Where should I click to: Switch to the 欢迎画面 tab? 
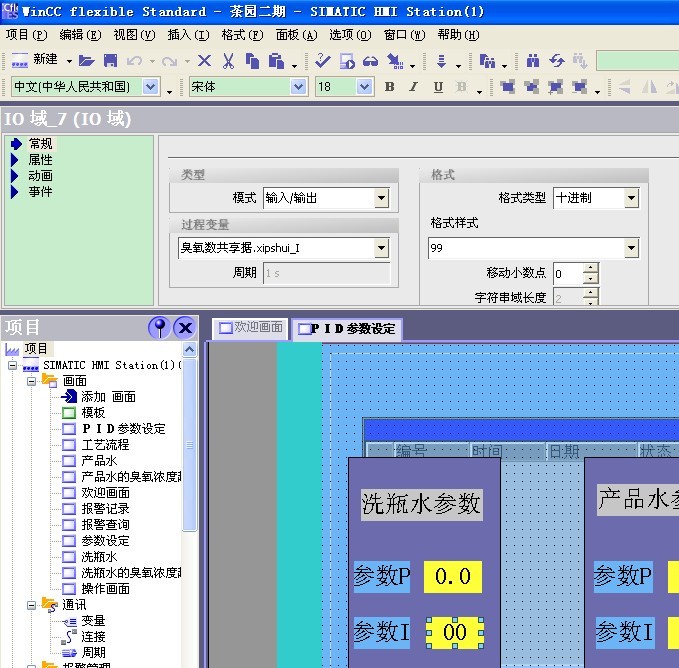251,328
